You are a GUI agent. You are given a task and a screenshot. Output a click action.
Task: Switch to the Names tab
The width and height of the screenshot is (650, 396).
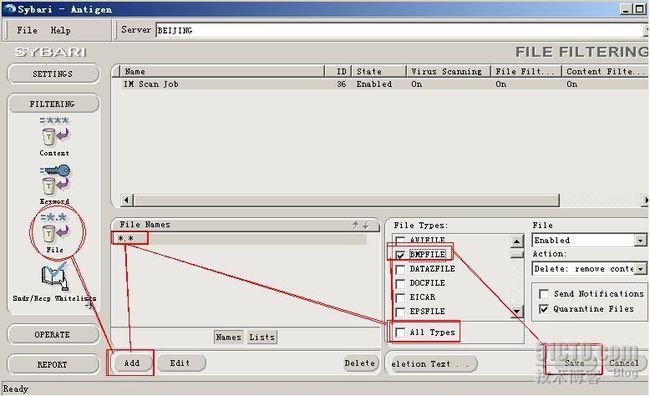[228, 337]
